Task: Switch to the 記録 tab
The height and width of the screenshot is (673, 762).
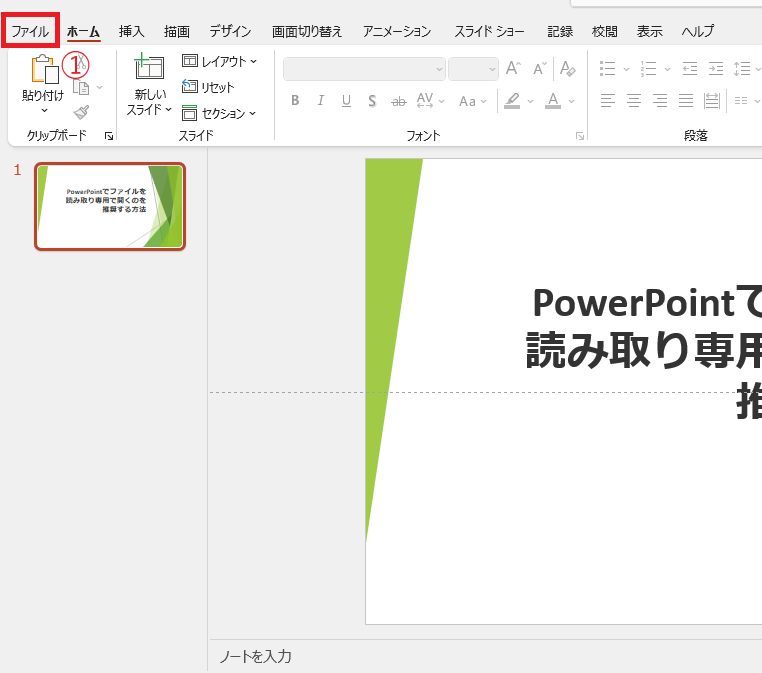Action: click(x=560, y=31)
